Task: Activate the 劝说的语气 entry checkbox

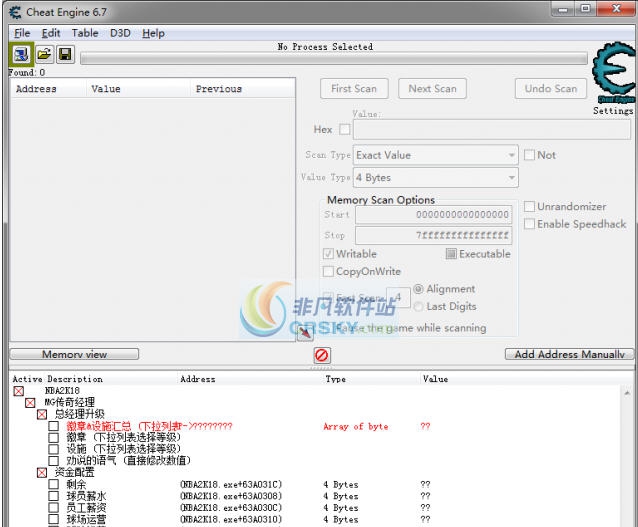Action: click(x=53, y=461)
